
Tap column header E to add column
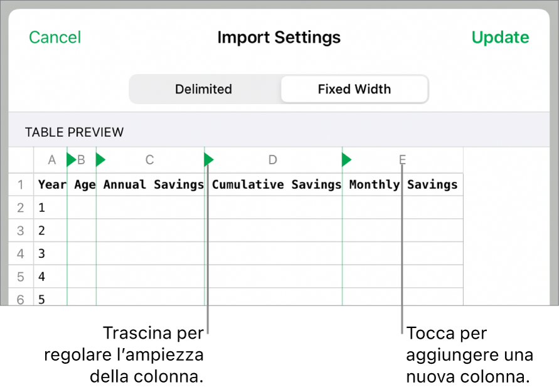coord(402,161)
